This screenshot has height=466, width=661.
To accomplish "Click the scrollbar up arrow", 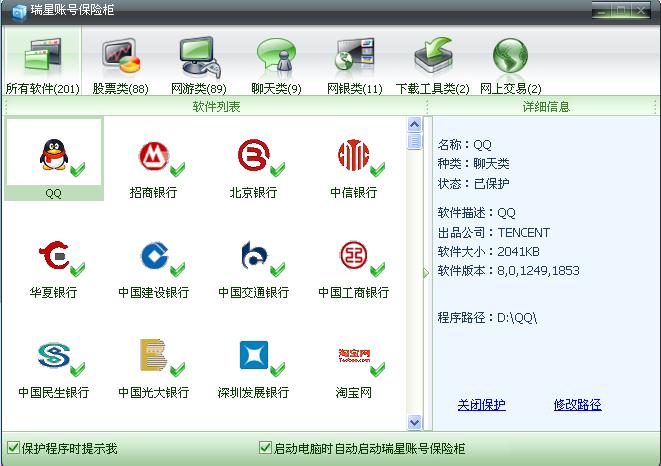I will [x=415, y=124].
